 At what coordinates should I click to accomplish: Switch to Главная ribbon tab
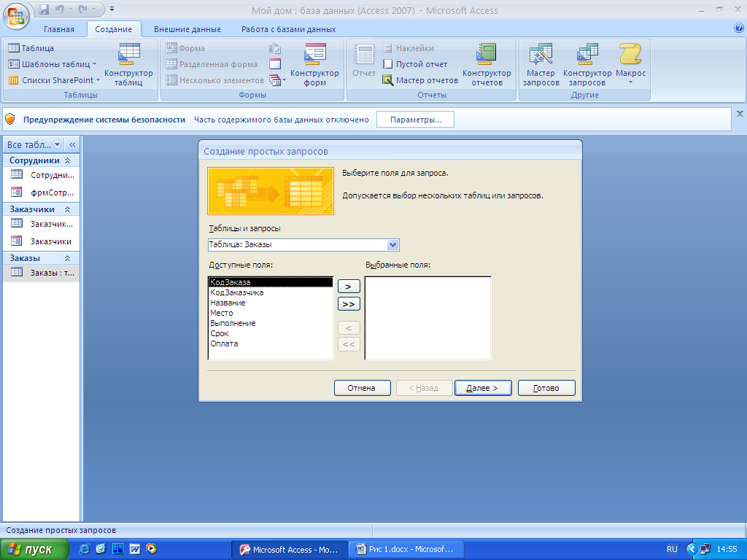[59, 29]
